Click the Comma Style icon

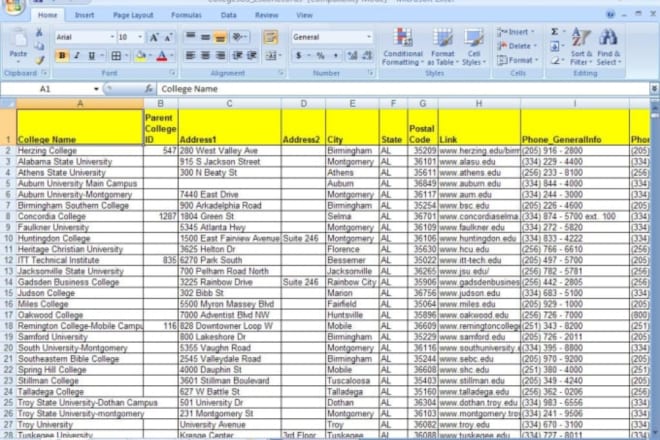[335, 55]
